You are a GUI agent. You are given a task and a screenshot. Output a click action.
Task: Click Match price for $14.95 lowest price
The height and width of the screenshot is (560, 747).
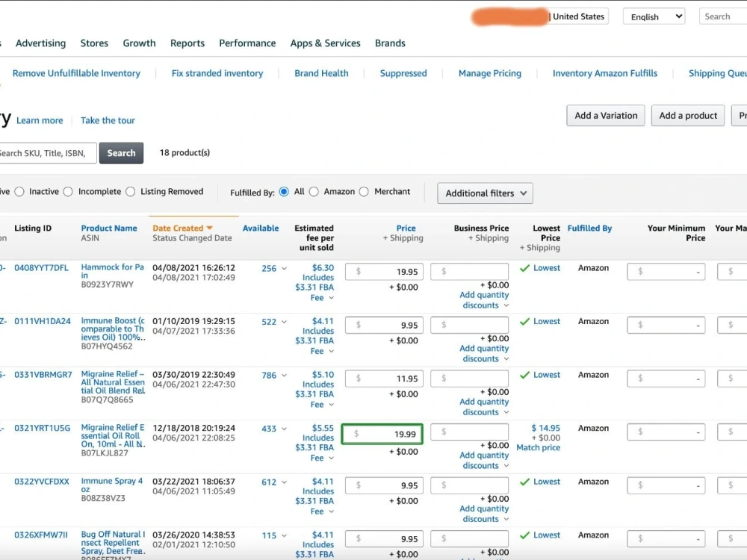[538, 447]
